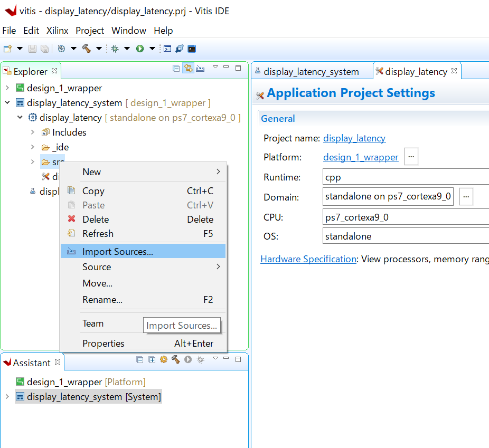
Task: Click design_1_wrapper platform link
Action: [361, 157]
